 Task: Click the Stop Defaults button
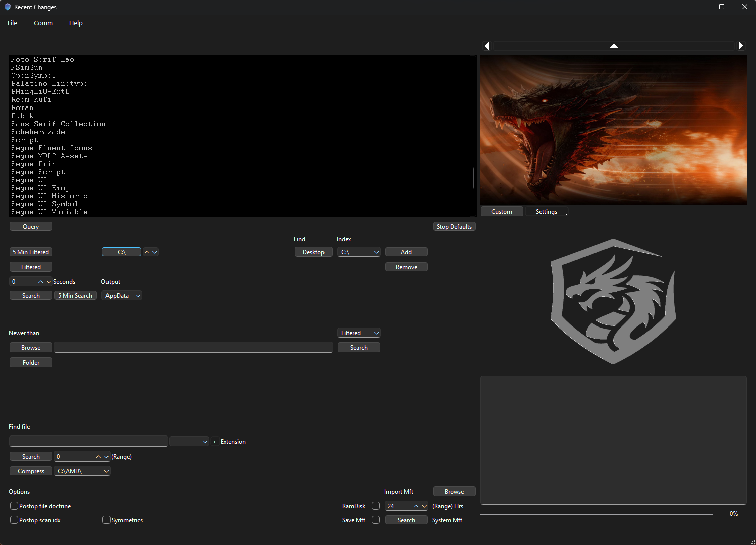click(454, 227)
